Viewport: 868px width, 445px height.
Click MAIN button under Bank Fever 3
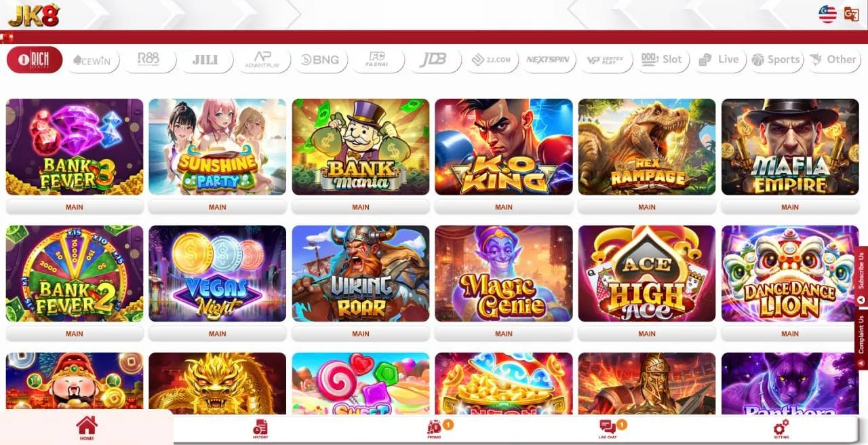75,207
